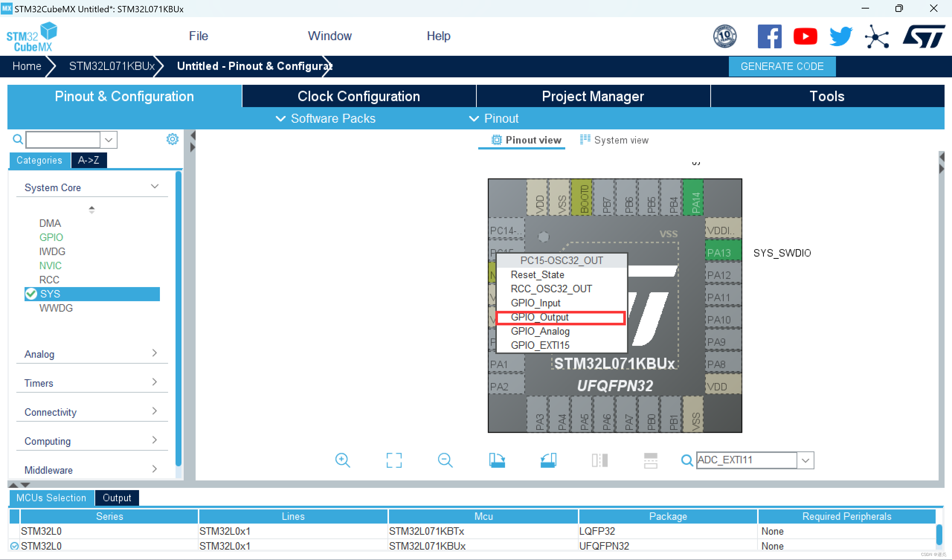The width and height of the screenshot is (952, 560).
Task: Open the Output tab at bottom
Action: [117, 498]
